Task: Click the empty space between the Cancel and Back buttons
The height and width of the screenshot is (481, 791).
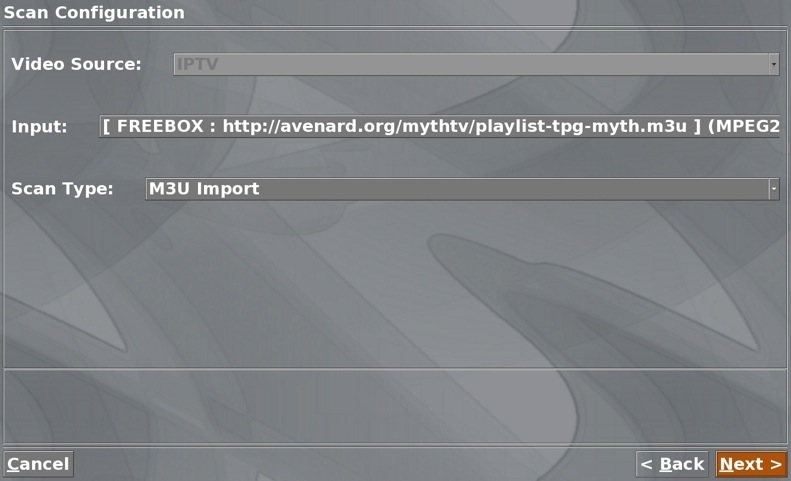Action: pyautogui.click(x=354, y=464)
